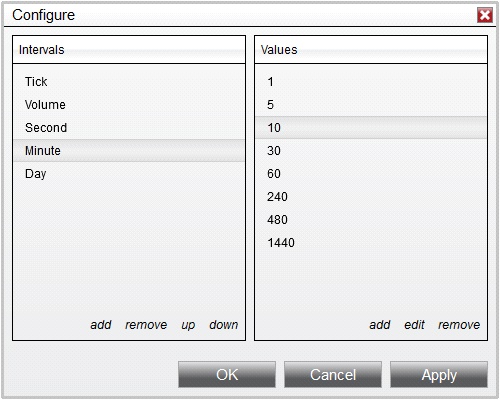Select the Tick interval
Viewport: 500px width, 400px height.
tap(129, 82)
